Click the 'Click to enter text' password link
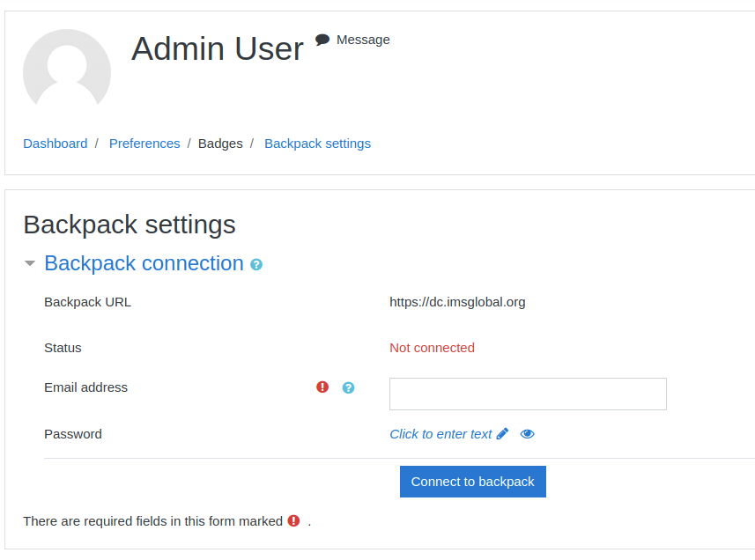This screenshot has height=560, width=755. pos(440,434)
